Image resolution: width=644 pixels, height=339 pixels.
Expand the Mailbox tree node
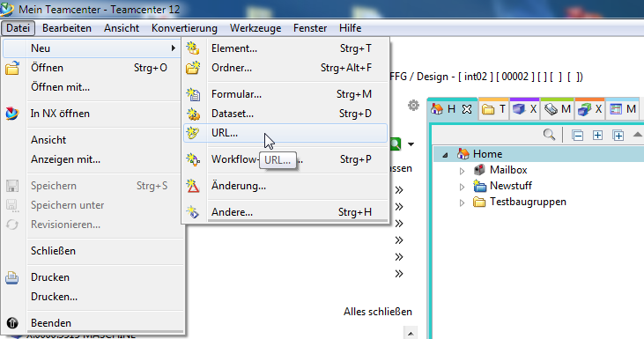coord(462,171)
